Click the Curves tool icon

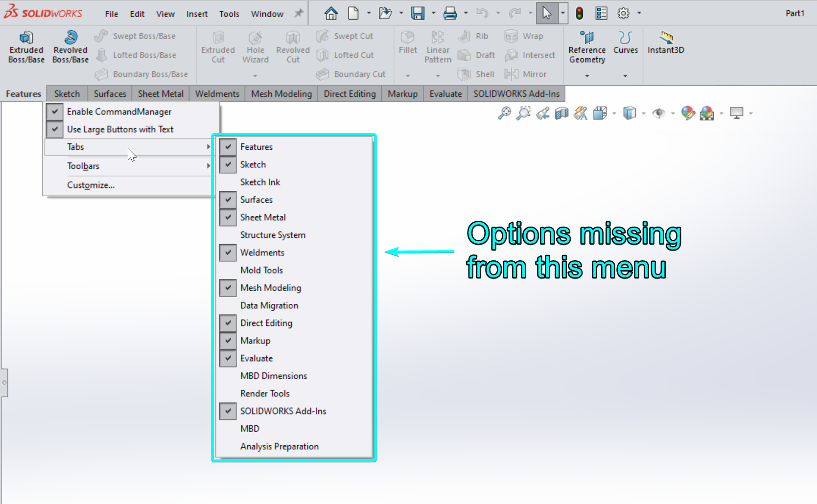tap(625, 38)
